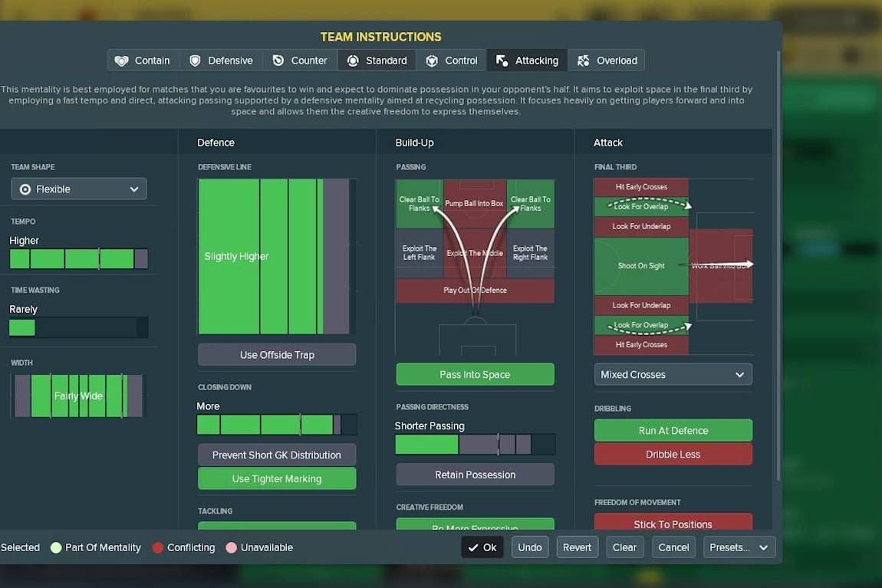Open the Team Shape dropdown showing Flexible
Viewport: 882px width, 588px height.
click(x=79, y=189)
